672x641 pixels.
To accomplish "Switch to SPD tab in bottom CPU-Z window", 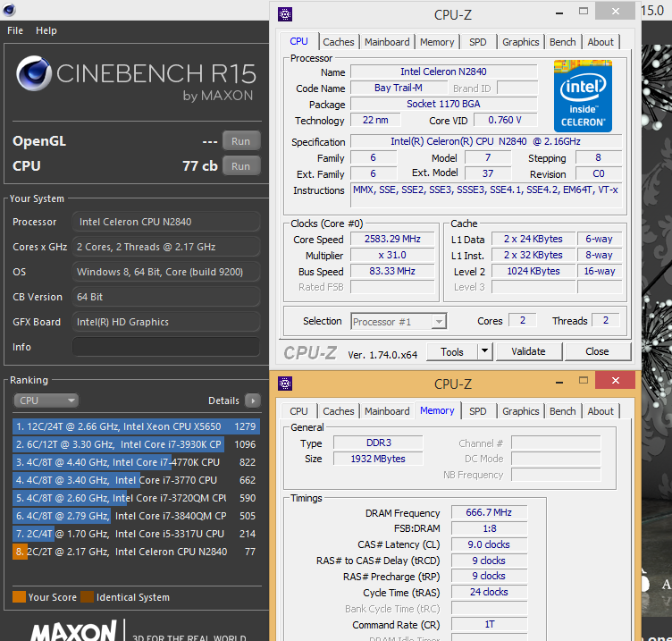I will (477, 411).
